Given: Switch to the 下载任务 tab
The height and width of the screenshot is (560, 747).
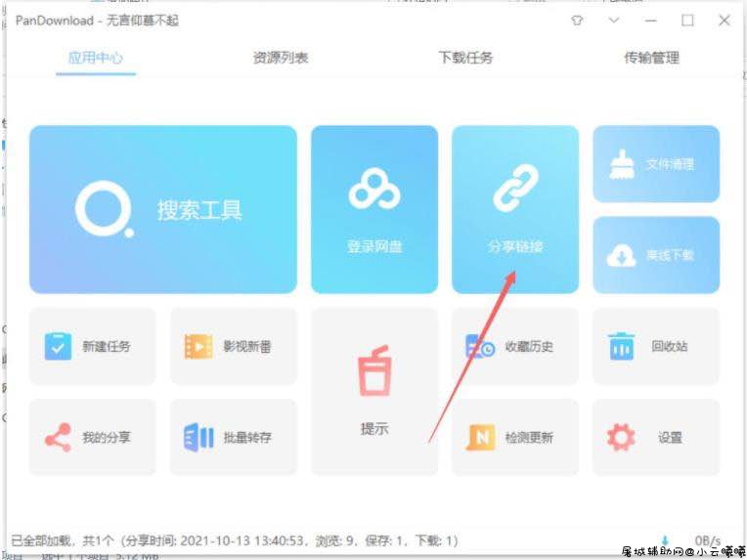Looking at the screenshot, I should pos(465,58).
